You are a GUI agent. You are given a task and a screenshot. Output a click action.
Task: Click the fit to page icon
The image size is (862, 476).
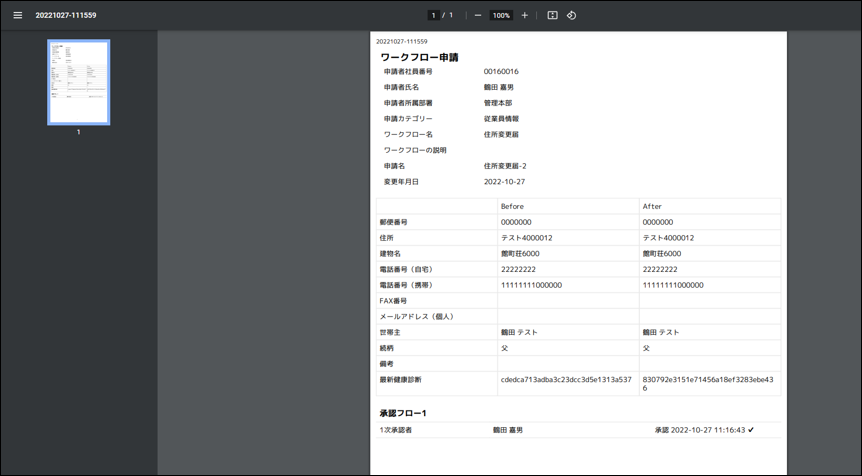point(552,15)
